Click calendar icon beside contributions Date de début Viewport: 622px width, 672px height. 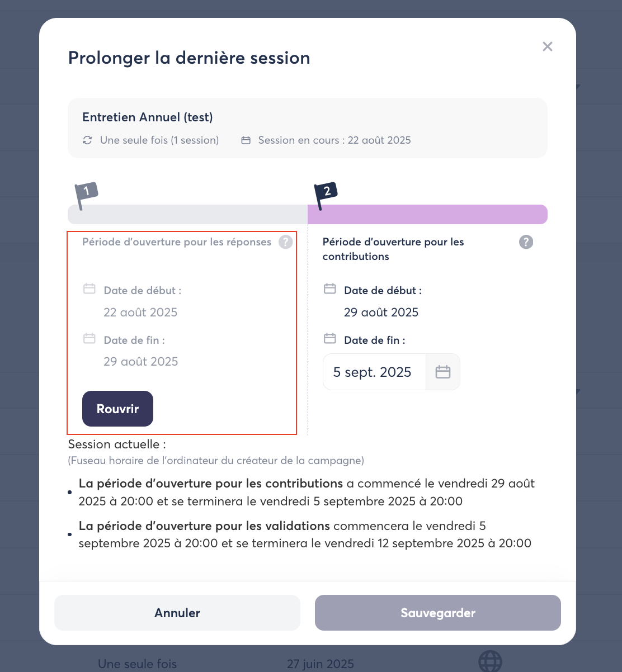(x=330, y=289)
